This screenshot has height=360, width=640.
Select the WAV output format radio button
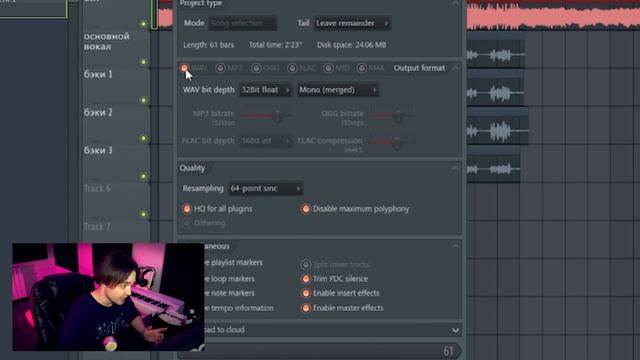[x=184, y=68]
